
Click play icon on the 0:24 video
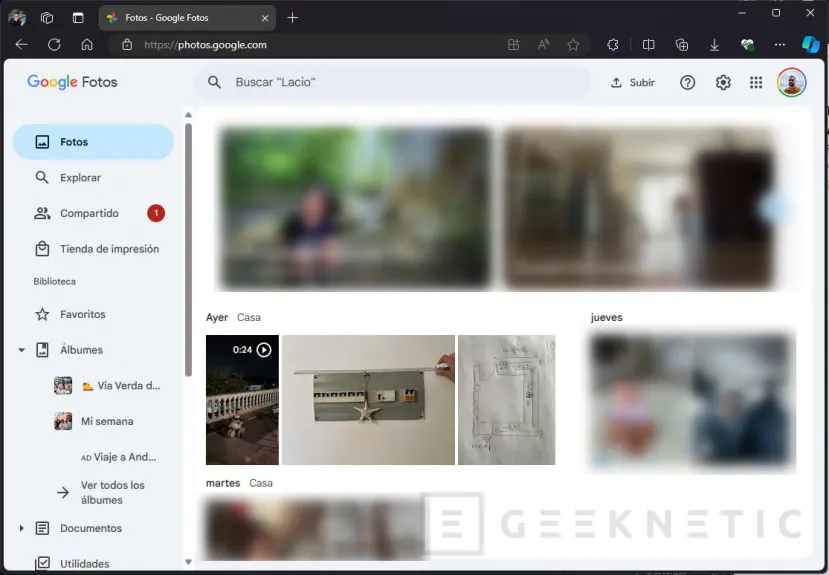(264, 350)
